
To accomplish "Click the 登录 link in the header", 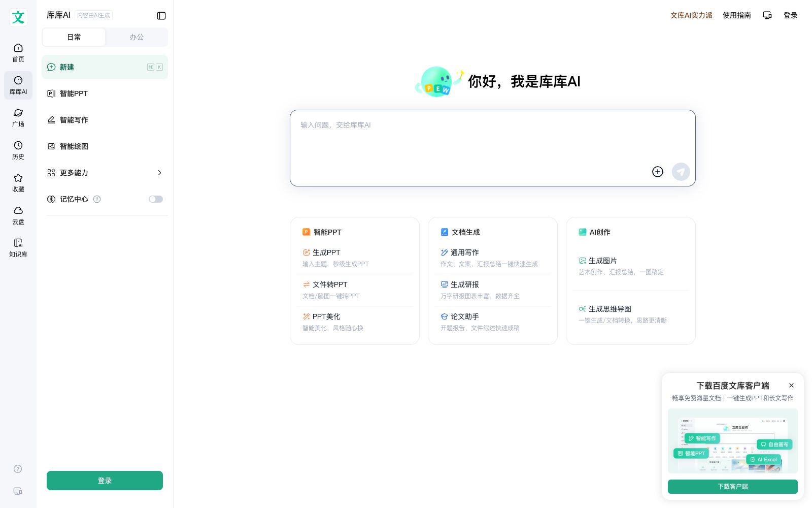I will [x=791, y=15].
